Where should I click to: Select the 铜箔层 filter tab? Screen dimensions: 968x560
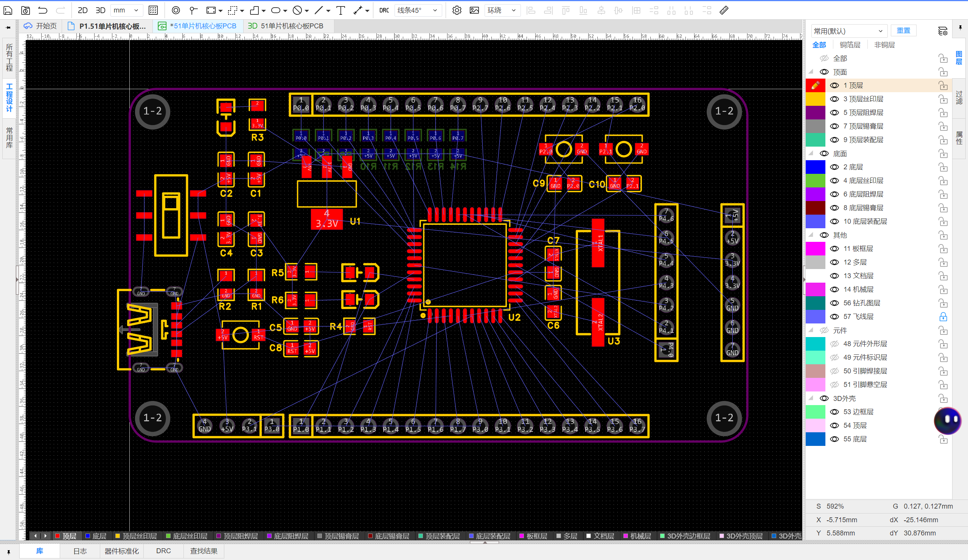[x=850, y=45]
